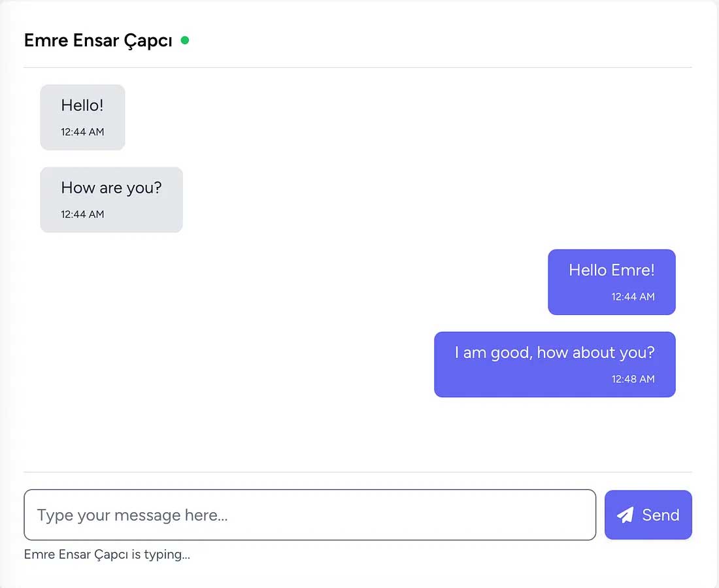Image resolution: width=719 pixels, height=588 pixels.
Task: Click the 12:44 AM timestamp under "Hello Emre!"
Action: pyautogui.click(x=633, y=297)
